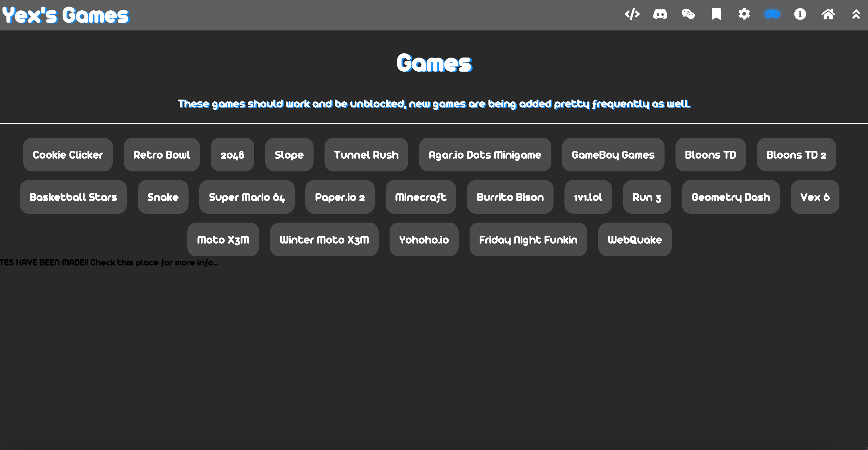Play Retro Bowl

(x=161, y=155)
